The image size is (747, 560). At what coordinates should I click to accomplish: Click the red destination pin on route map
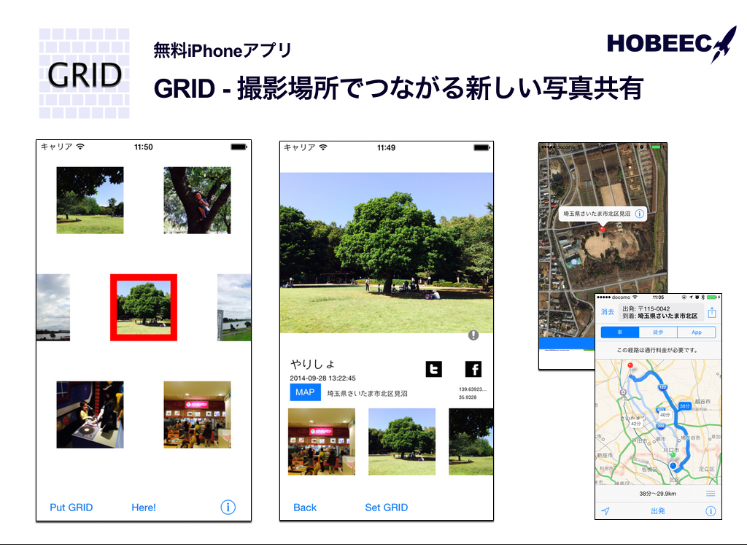[x=630, y=366]
